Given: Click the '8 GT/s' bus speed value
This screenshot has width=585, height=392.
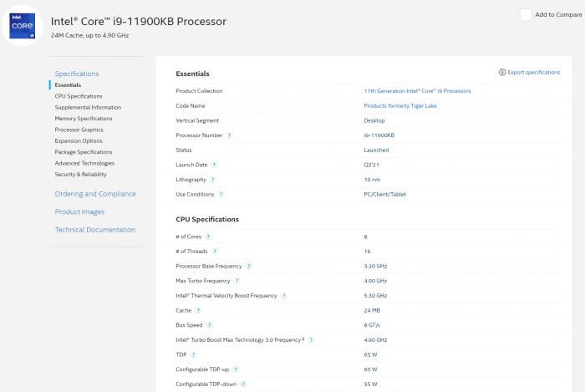Looking at the screenshot, I should [x=372, y=325].
